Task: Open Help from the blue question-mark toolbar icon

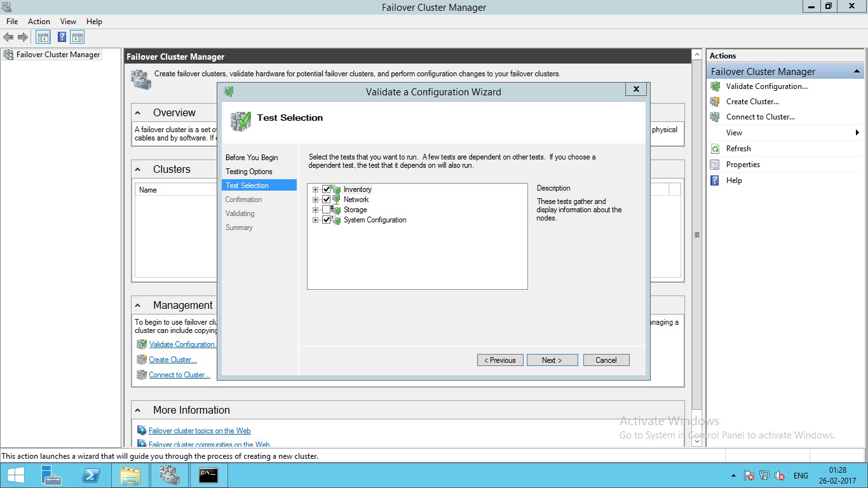Action: tap(62, 37)
